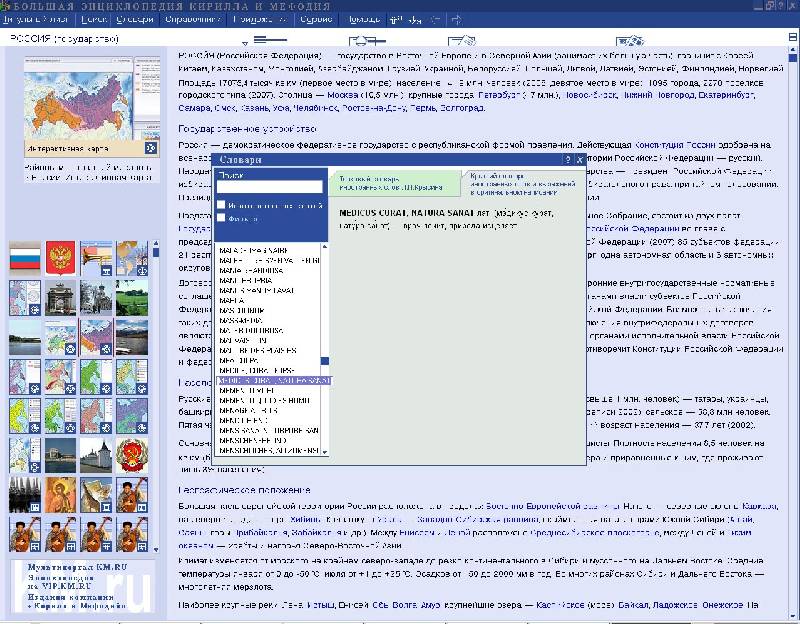This screenshot has height=624, width=800.
Task: Open the Амур link in the article
Action: coord(430,605)
